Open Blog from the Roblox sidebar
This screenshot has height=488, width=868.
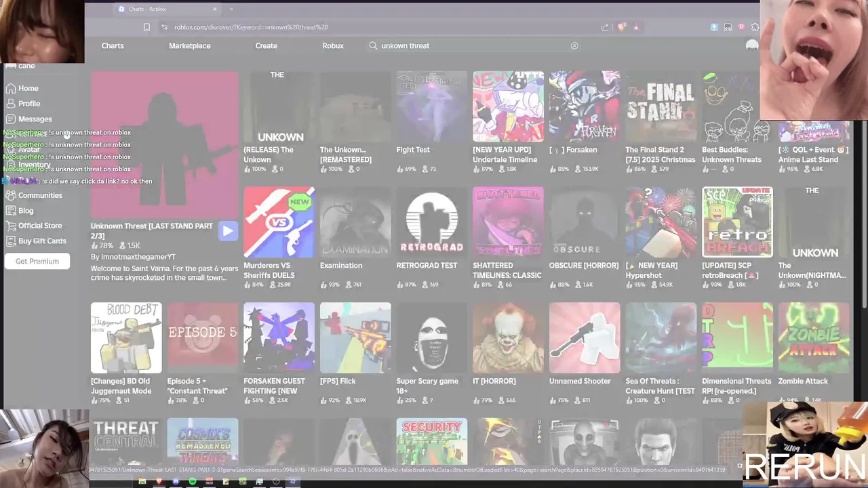coord(20,211)
